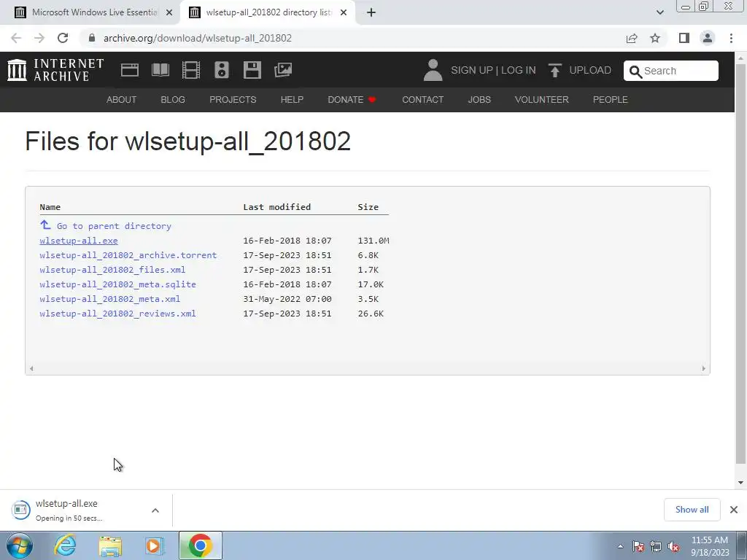The height and width of the screenshot is (560, 747).
Task: Toggle the Chrome side panel icon
Action: 684,38
